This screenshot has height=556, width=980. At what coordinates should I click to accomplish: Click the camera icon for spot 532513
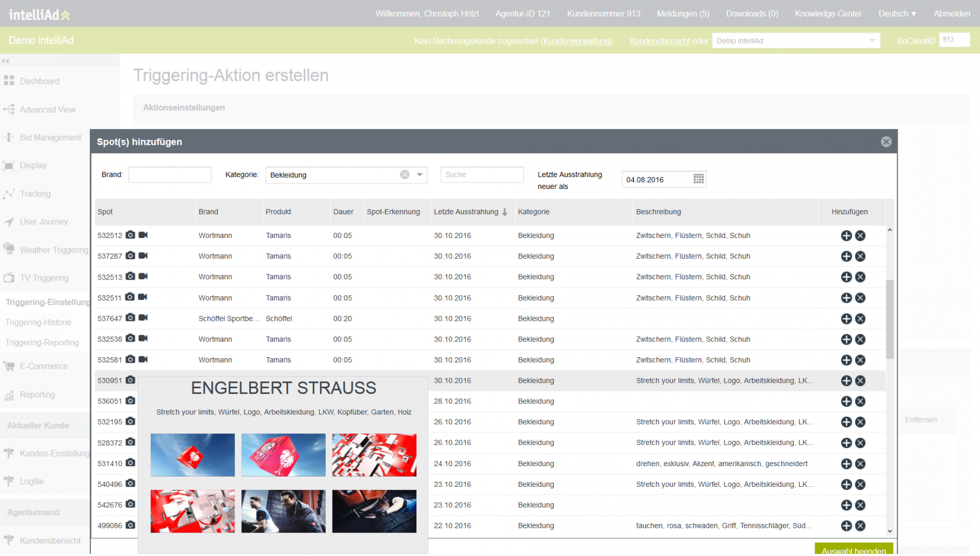tap(130, 276)
